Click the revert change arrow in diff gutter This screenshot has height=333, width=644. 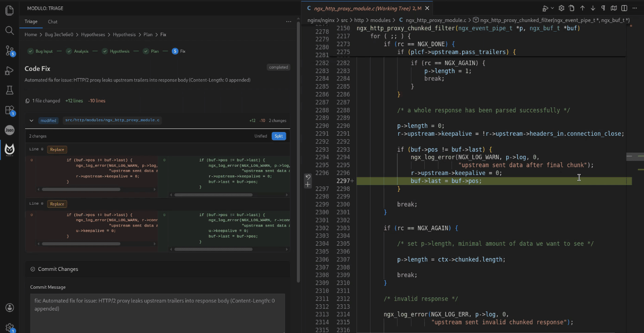(x=308, y=177)
